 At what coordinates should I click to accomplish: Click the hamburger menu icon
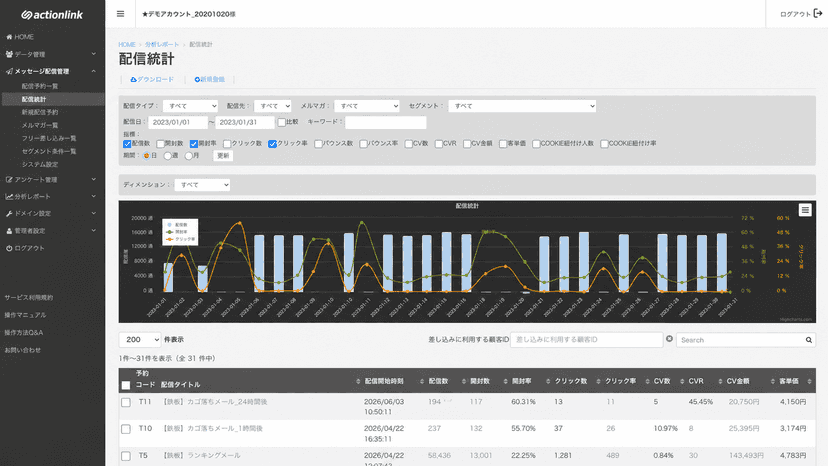[120, 14]
